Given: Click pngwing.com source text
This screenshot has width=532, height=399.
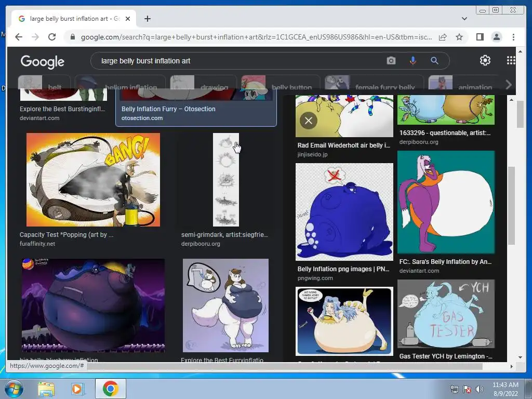Looking at the screenshot, I should [315, 278].
